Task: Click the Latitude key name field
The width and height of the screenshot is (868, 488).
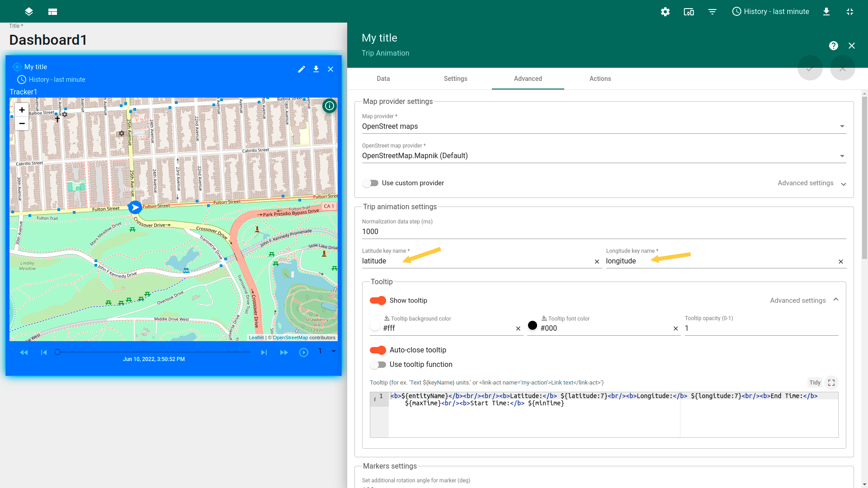Action: (x=476, y=261)
